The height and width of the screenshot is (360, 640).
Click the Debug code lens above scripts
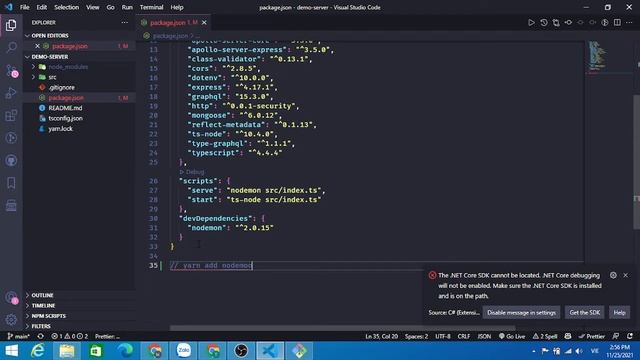[192, 172]
